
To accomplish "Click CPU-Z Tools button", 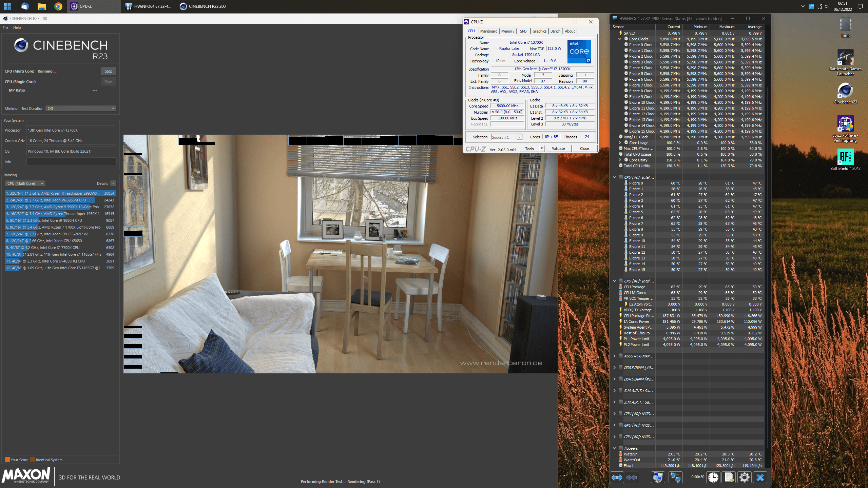I will (529, 149).
